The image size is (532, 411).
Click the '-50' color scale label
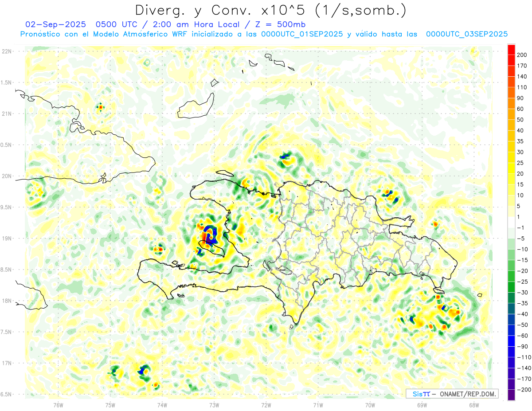click(x=523, y=325)
